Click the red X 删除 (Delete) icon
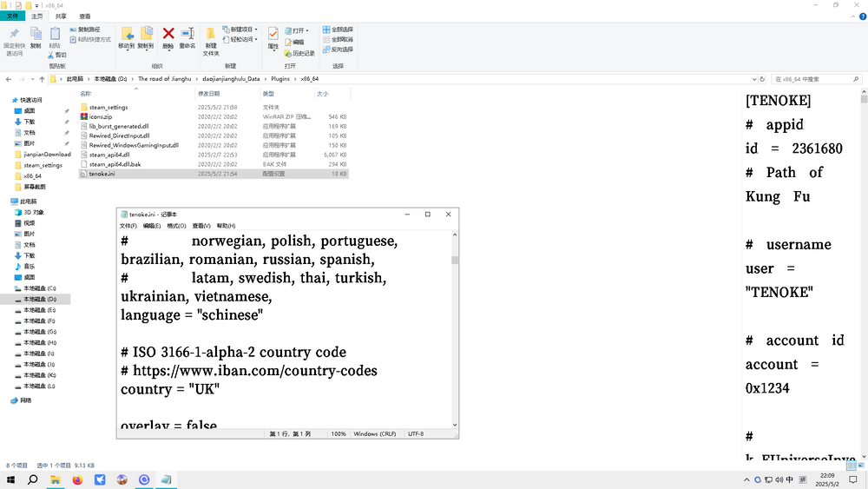The image size is (868, 489). pos(168,35)
